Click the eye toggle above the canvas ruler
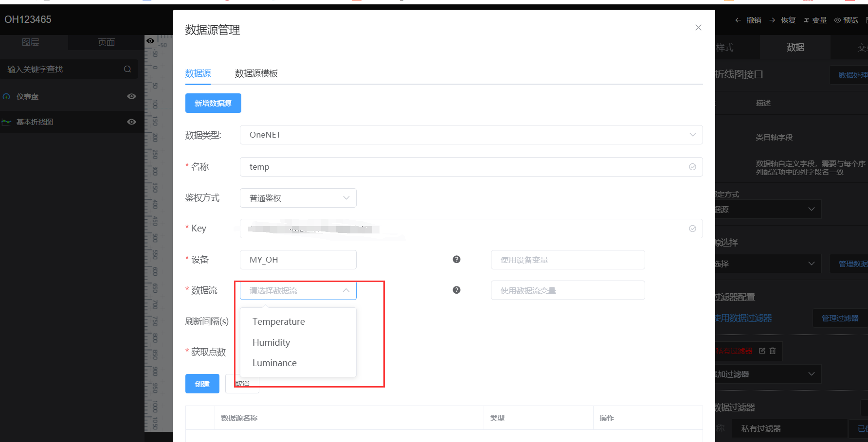The image size is (868, 442). (150, 41)
